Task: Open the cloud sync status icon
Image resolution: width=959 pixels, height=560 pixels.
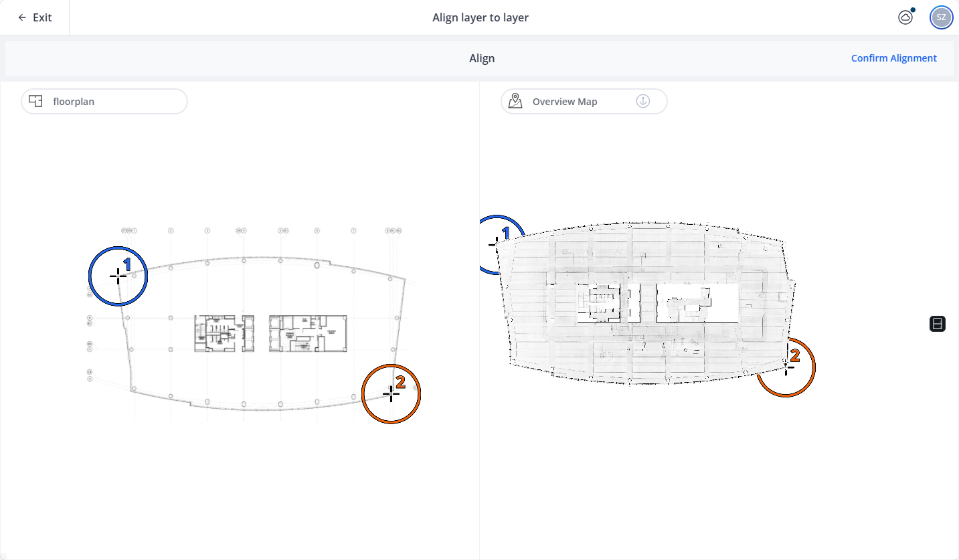Action: (905, 17)
